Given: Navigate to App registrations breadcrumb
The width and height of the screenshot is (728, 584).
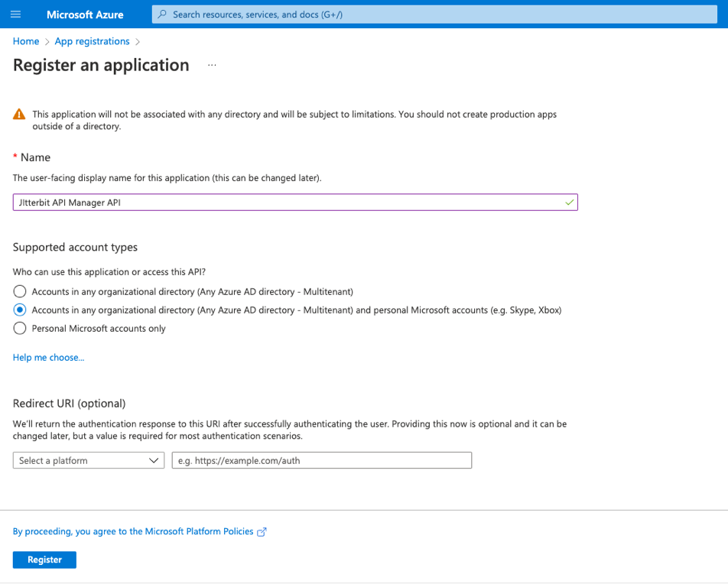Looking at the screenshot, I should tap(92, 41).
